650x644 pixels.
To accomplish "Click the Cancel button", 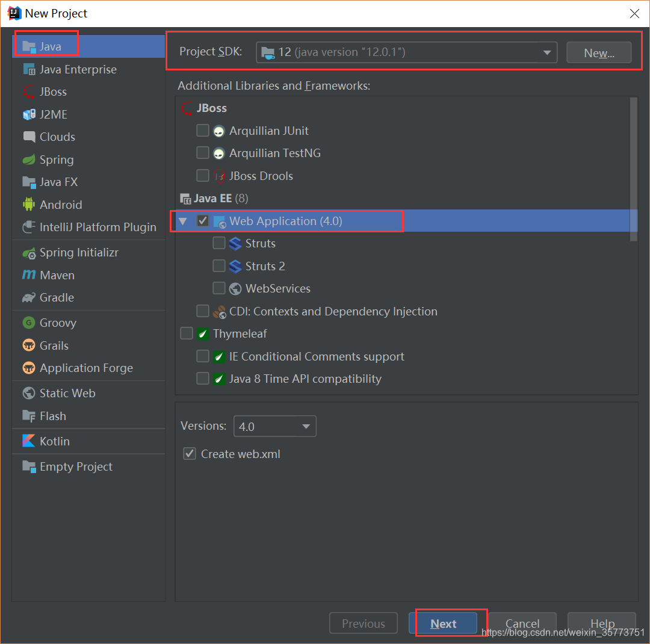I will click(522, 624).
